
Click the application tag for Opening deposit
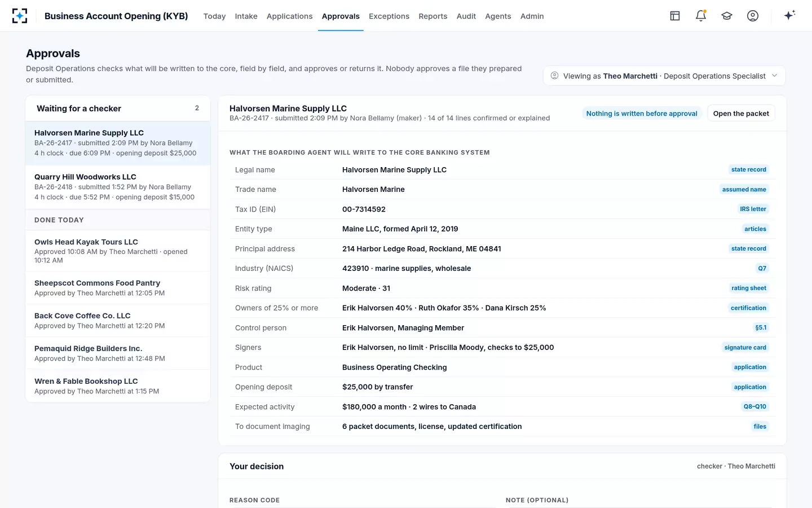[x=750, y=387]
